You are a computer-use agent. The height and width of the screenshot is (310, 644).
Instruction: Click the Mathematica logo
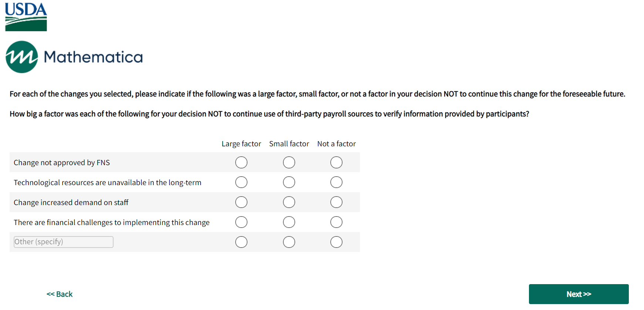pyautogui.click(x=74, y=57)
